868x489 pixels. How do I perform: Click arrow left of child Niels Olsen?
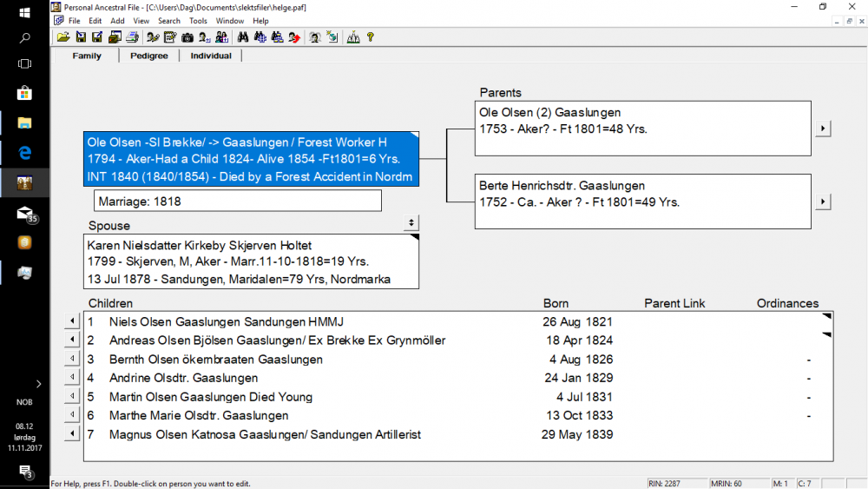click(72, 321)
